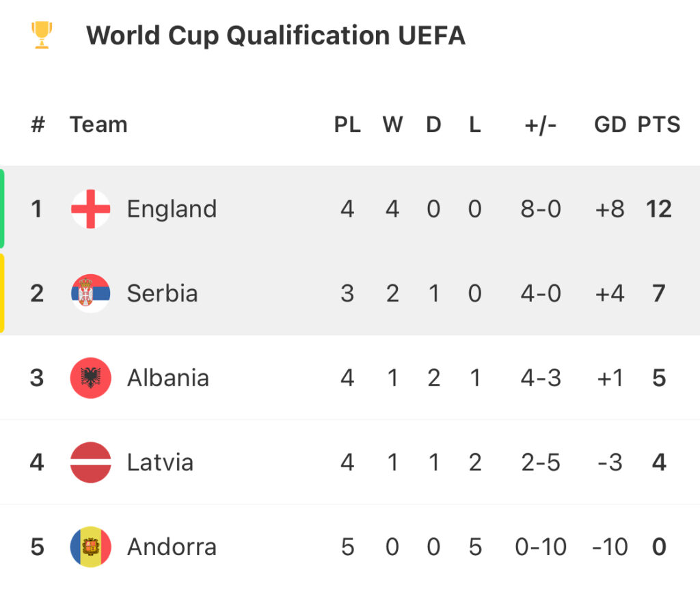Select the England team name
The image size is (700, 592).
[172, 209]
